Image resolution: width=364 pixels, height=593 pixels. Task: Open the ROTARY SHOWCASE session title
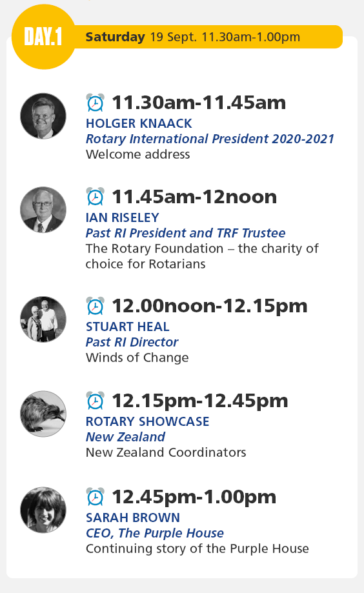(148, 421)
